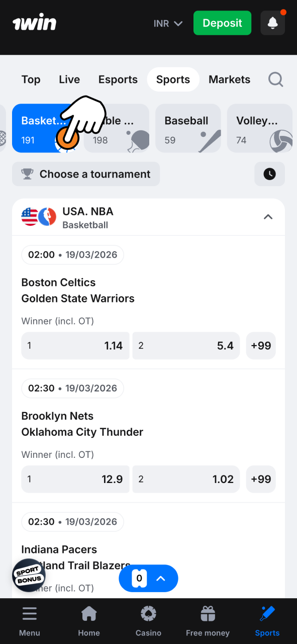The height and width of the screenshot is (644, 297).
Task: Go to Home via the bottom navigation
Action: (89, 620)
